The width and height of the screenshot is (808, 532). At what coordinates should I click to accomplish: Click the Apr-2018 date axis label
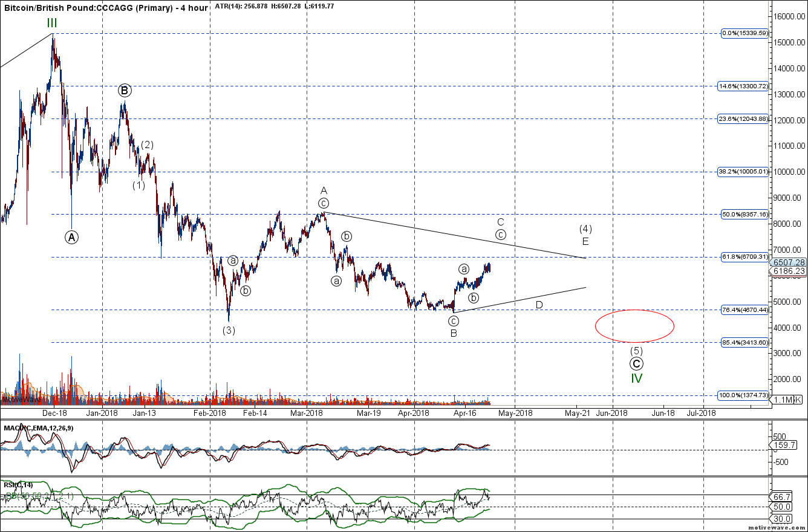[x=414, y=413]
